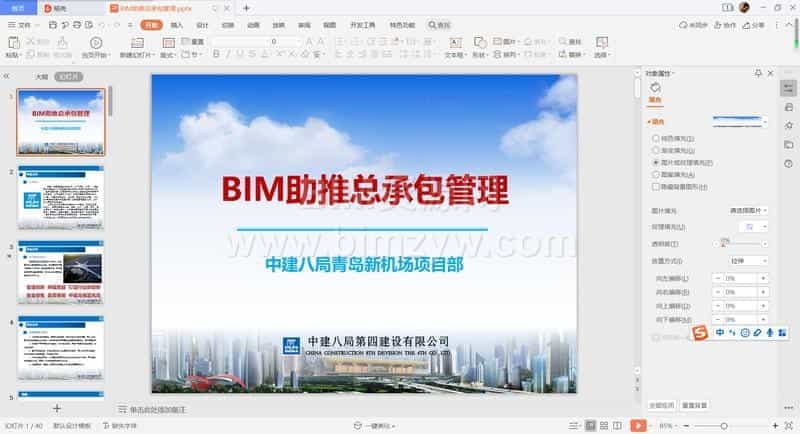Click the Select pane icon
This screenshot has height=434, width=800.
[602, 43]
